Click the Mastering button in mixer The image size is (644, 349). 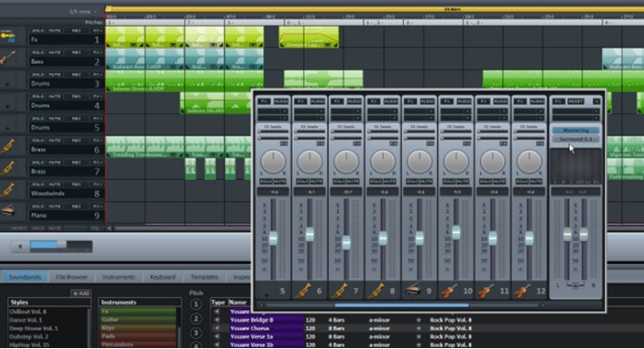pyautogui.click(x=575, y=131)
